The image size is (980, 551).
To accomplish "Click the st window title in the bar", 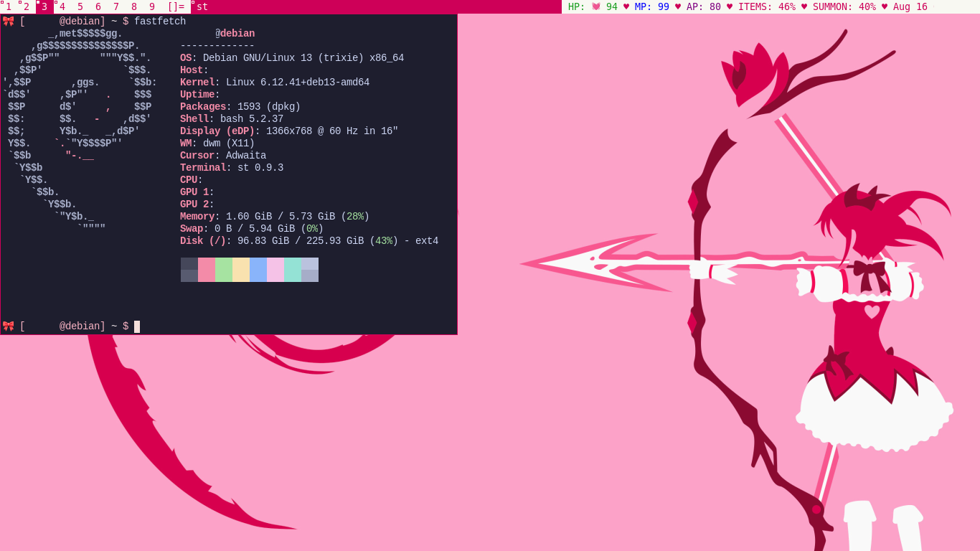I will (x=202, y=6).
